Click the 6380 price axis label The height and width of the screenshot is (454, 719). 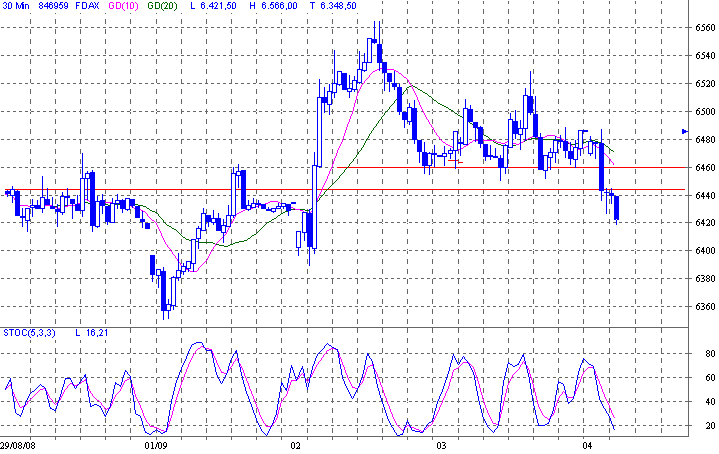click(x=705, y=279)
